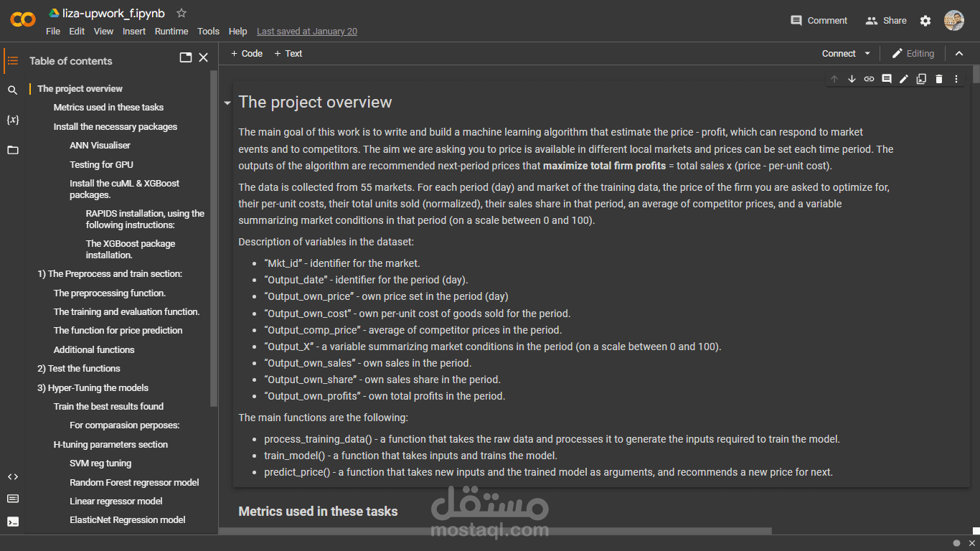Go to The preprocessing function

pos(110,293)
